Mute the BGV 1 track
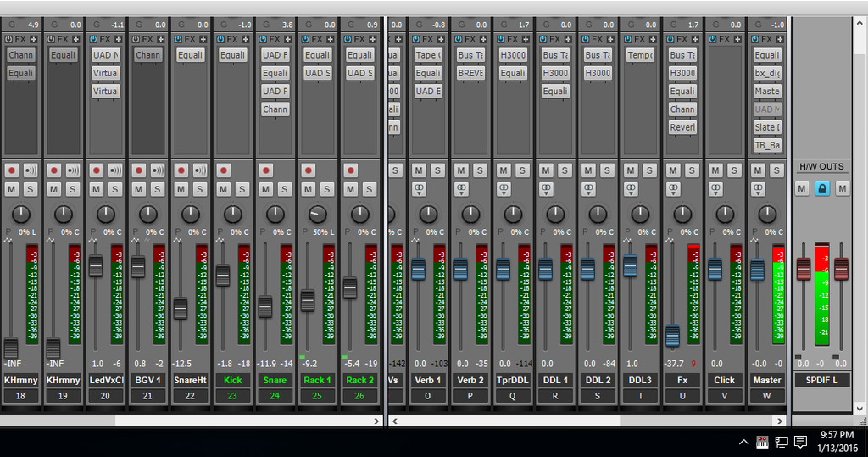Image resolution: width=868 pixels, height=457 pixels. pos(139,188)
